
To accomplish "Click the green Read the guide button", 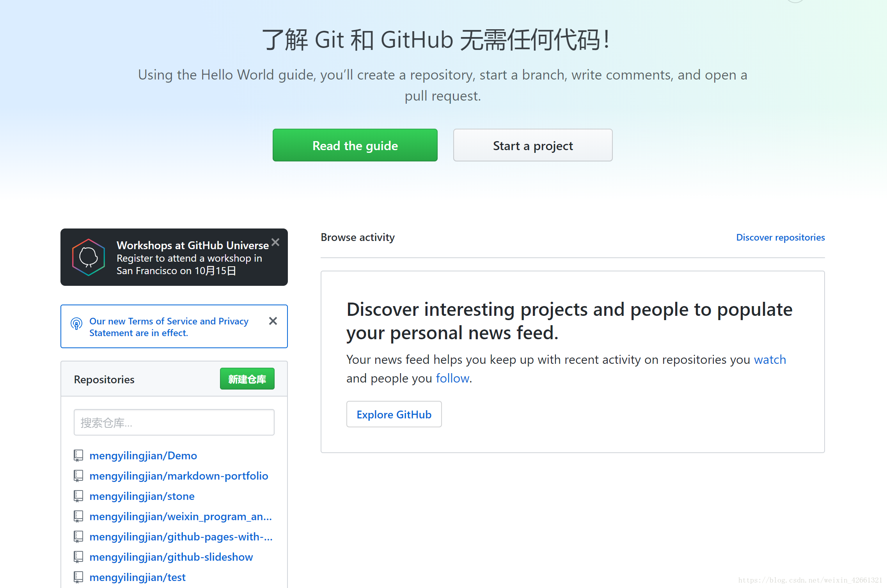I will tap(355, 145).
